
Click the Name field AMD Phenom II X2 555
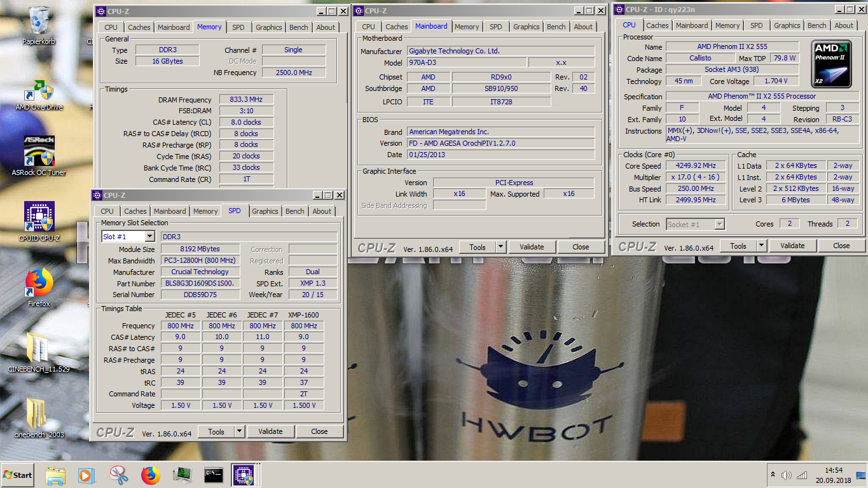(732, 46)
